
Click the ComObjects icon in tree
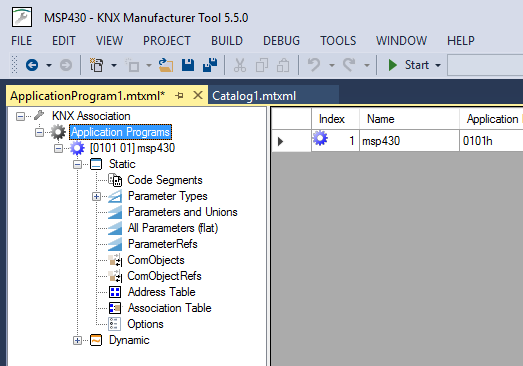[x=115, y=260]
